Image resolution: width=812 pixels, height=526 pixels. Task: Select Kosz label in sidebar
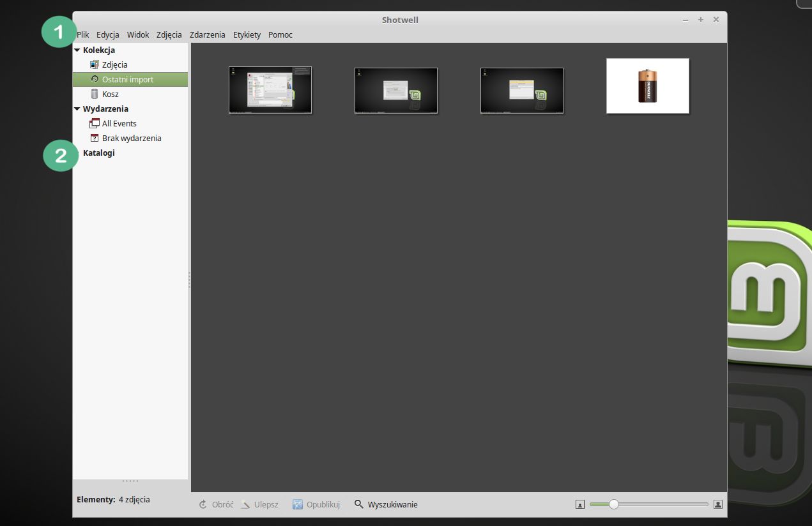[x=111, y=94]
